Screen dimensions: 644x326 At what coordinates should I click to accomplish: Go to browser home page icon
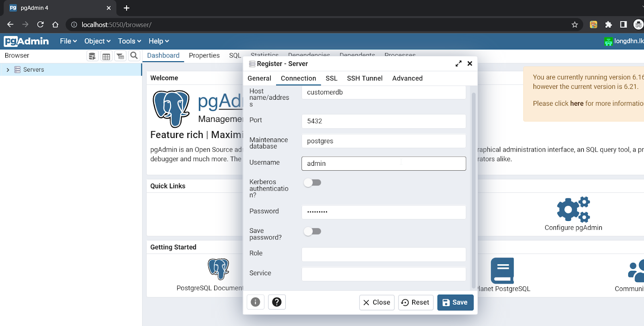coord(56,25)
